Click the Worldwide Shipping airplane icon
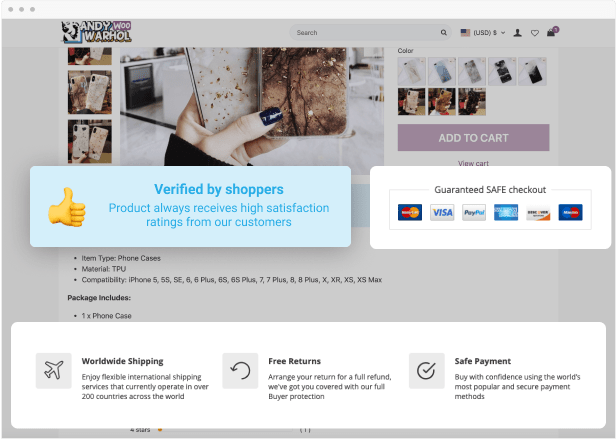Image resolution: width=616 pixels, height=439 pixels. click(54, 371)
